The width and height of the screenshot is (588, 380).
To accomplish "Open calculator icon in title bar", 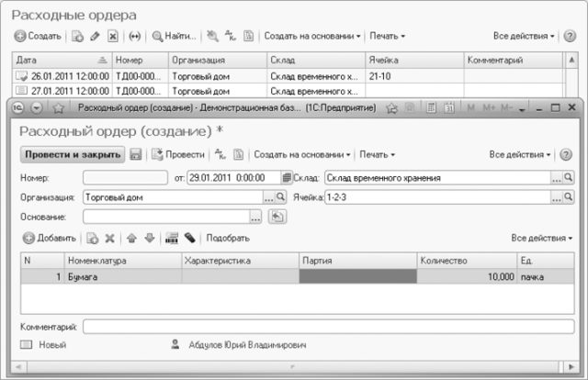I will click(x=431, y=108).
